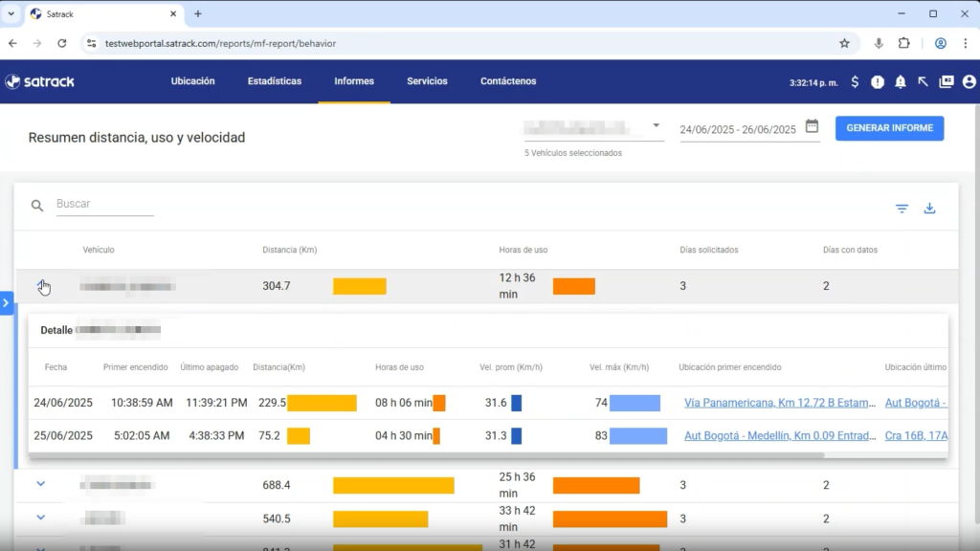Open the Chrome tab search dropdown
This screenshot has width=980, height=551.
click(11, 13)
